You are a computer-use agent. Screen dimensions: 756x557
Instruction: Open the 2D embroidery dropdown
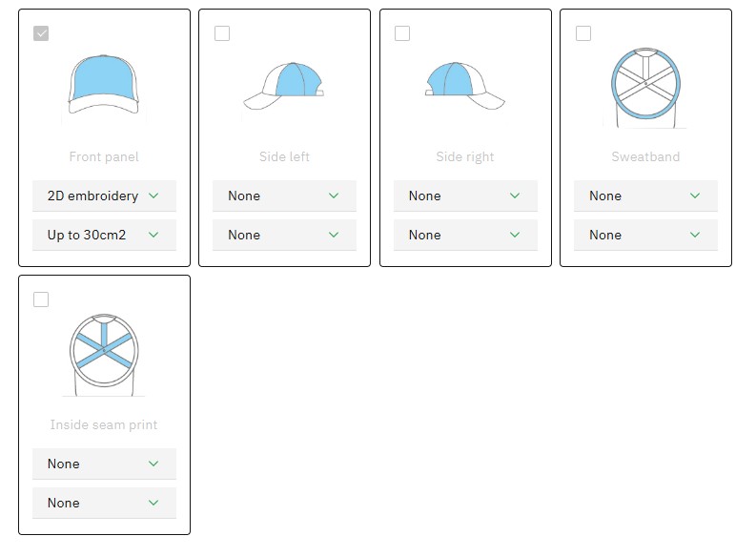pos(104,196)
